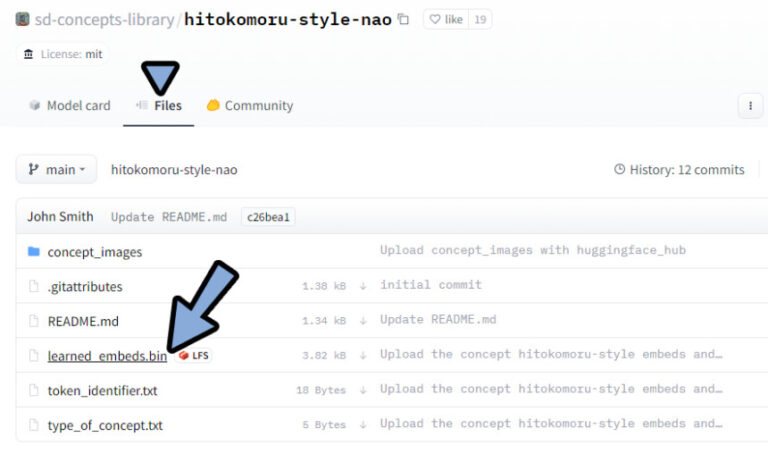Download type_of_concept.txt via arrow icon
The height and width of the screenshot is (462, 768).
pos(363,425)
